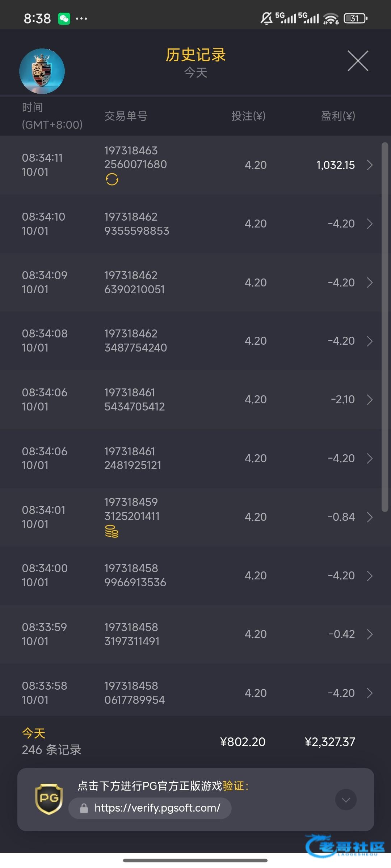Tap the yellow 验证 verification text
Viewport: 391px width, 868px height.
click(233, 786)
